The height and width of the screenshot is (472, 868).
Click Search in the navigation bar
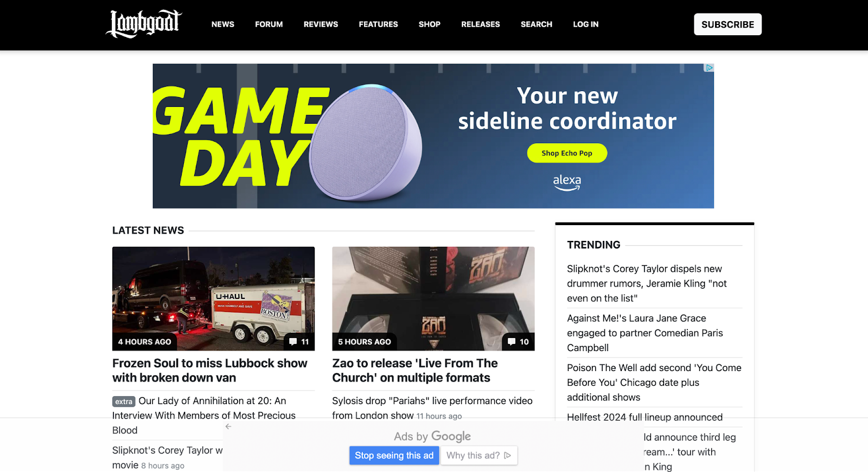[x=537, y=24]
